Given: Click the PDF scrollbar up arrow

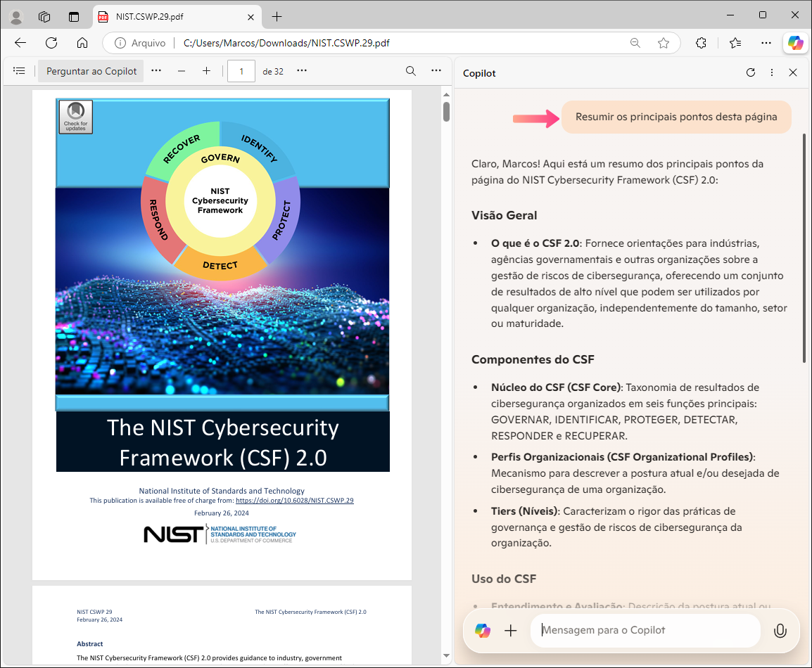Looking at the screenshot, I should pos(446,95).
